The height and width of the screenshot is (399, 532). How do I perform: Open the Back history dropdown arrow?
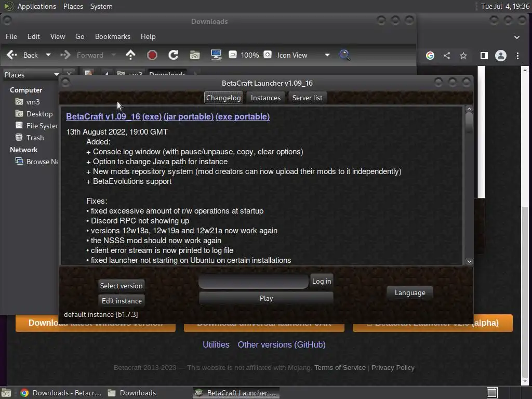tap(48, 55)
